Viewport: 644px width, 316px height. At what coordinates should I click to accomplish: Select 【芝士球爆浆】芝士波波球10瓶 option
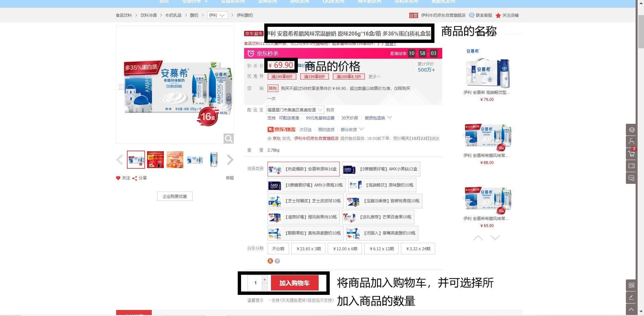(306, 201)
